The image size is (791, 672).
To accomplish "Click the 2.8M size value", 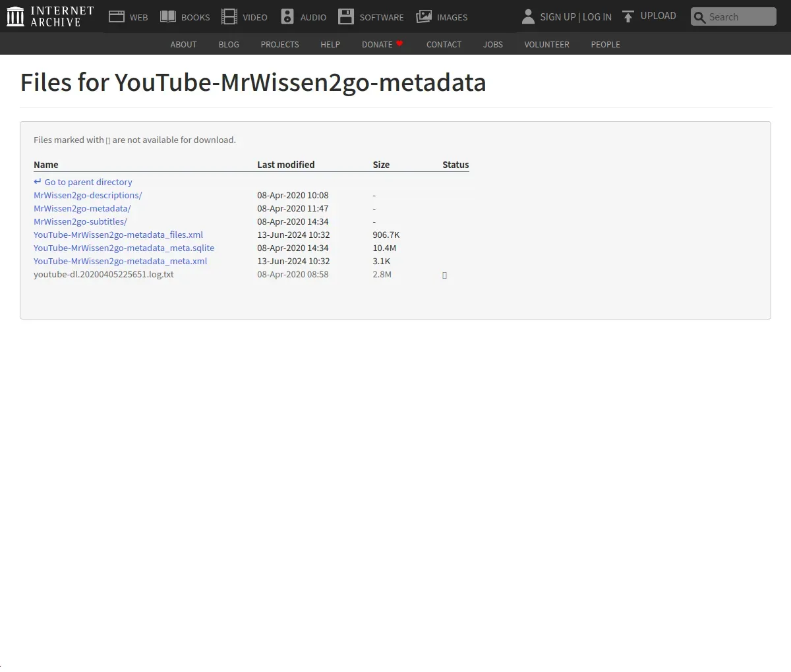I will (382, 274).
